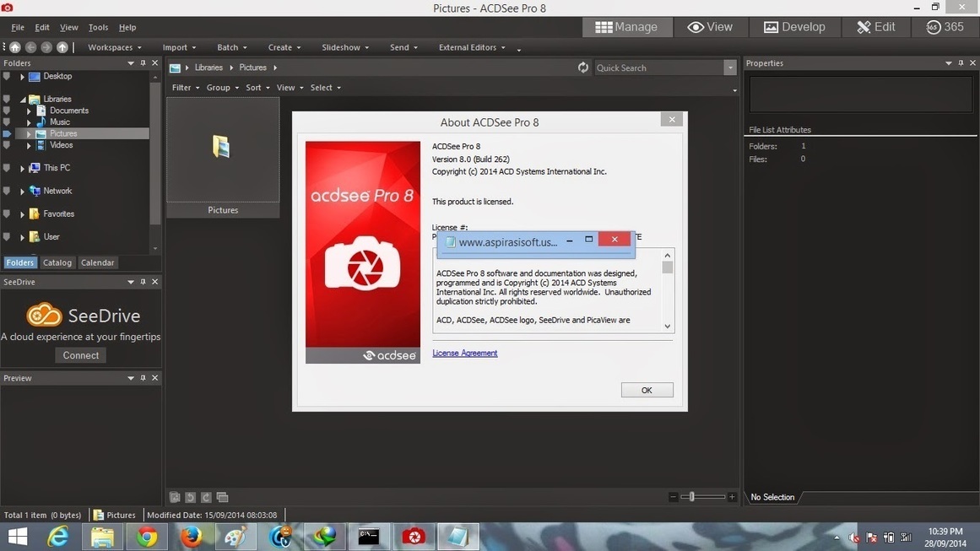Toggle Easy-Select marker beside Libraries folder

pos(6,99)
